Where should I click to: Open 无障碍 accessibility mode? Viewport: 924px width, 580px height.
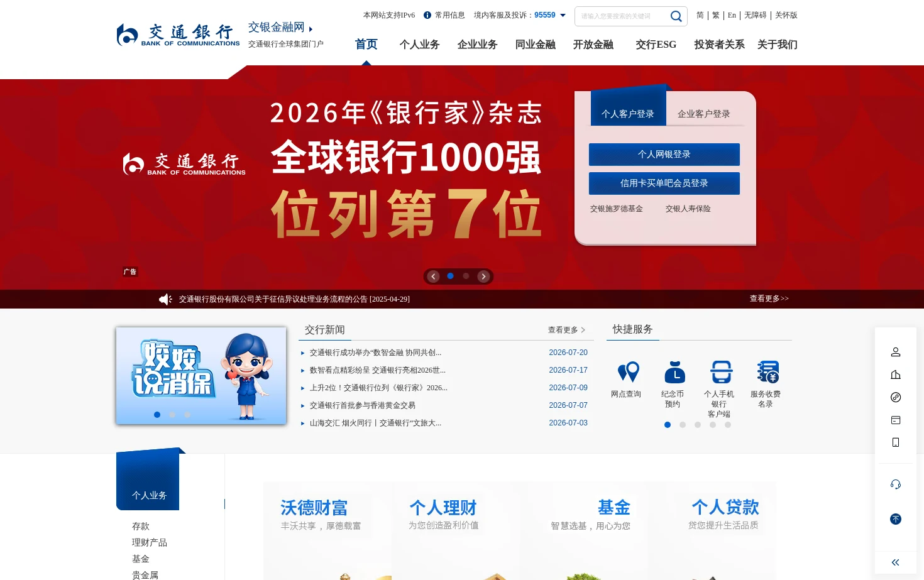[x=756, y=15]
